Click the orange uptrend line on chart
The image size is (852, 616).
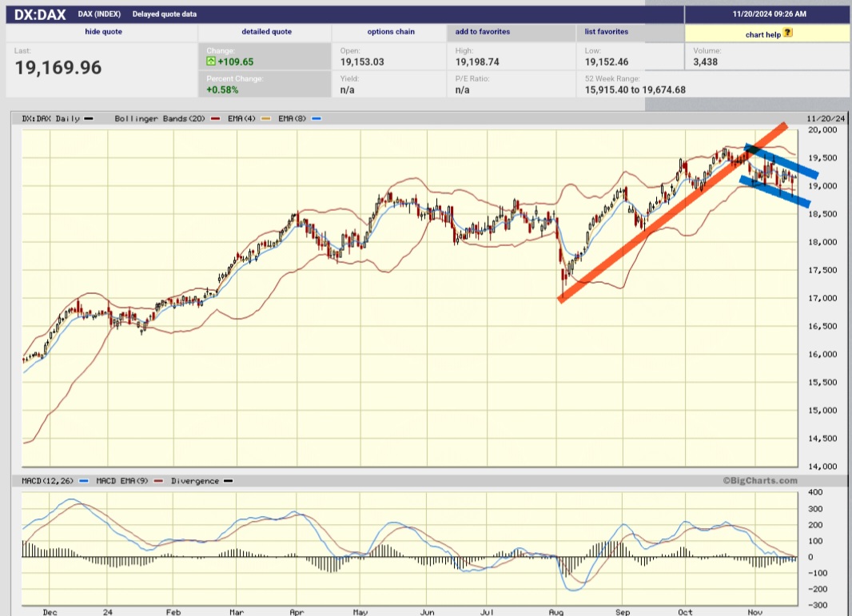click(x=671, y=213)
